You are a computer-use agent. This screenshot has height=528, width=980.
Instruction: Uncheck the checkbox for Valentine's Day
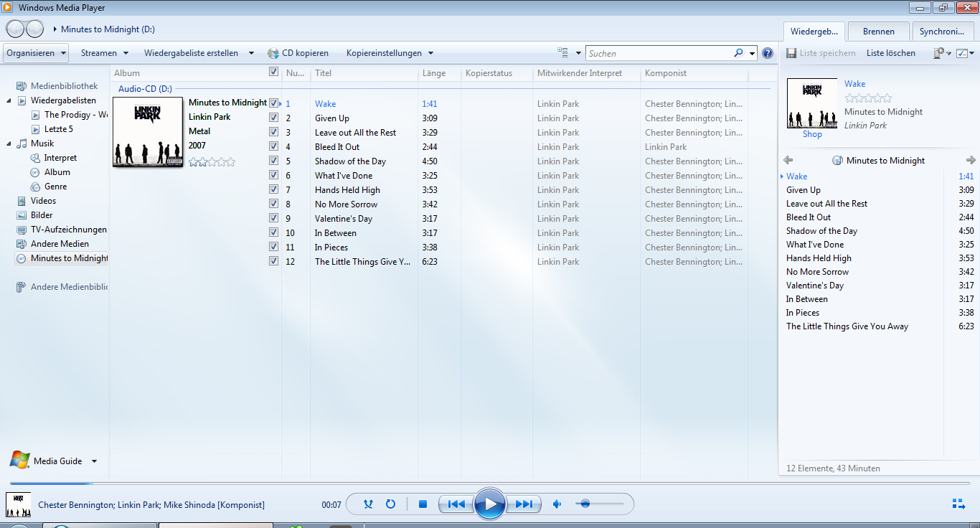pyautogui.click(x=273, y=218)
